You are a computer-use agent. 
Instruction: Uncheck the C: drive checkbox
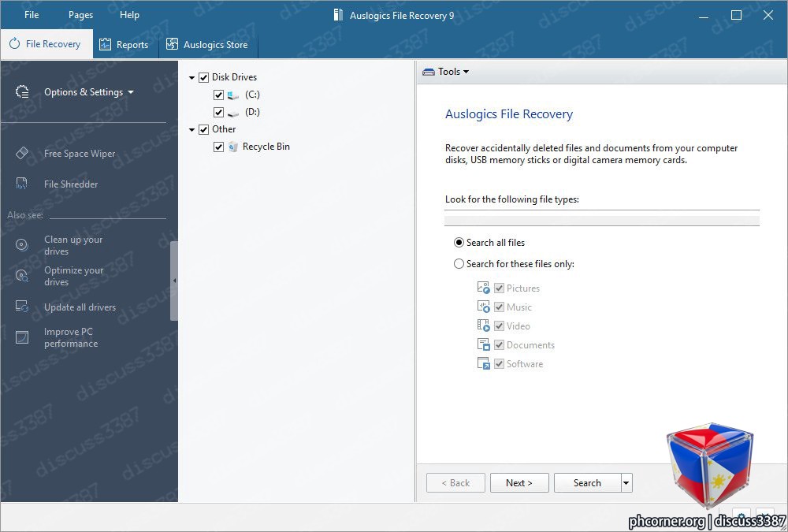(218, 95)
